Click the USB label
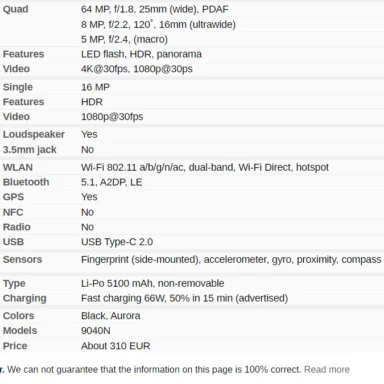Image resolution: width=384 pixels, height=384 pixels. click(x=13, y=242)
